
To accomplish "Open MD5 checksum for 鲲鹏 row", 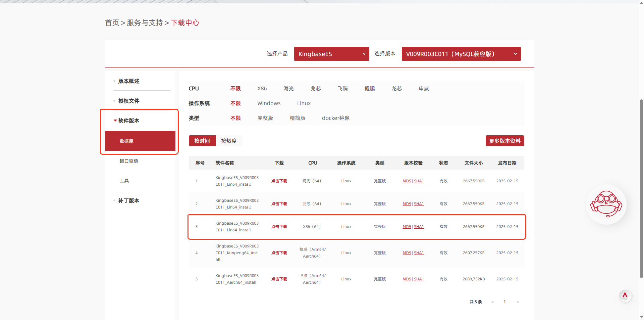I will pos(407,253).
